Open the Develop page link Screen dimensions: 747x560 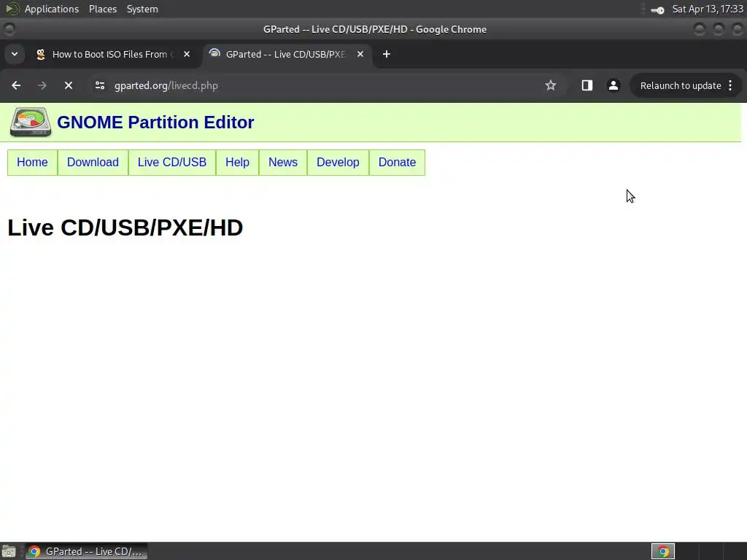click(338, 163)
